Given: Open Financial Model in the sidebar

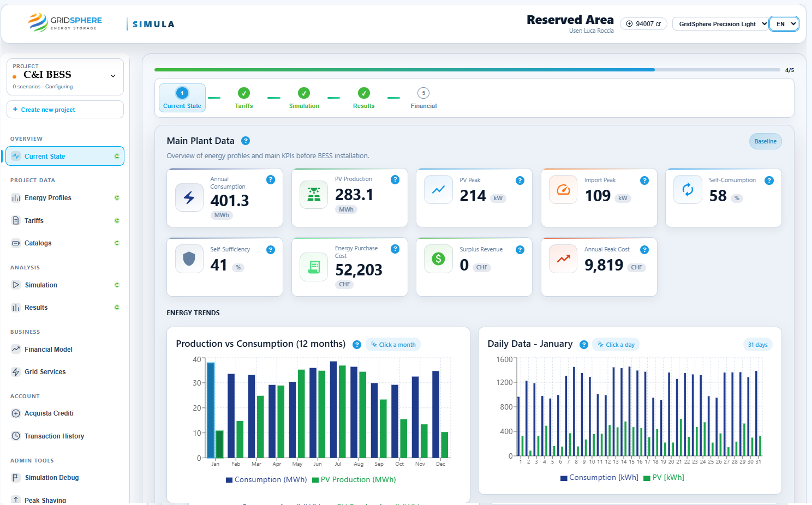Looking at the screenshot, I should click(65, 350).
